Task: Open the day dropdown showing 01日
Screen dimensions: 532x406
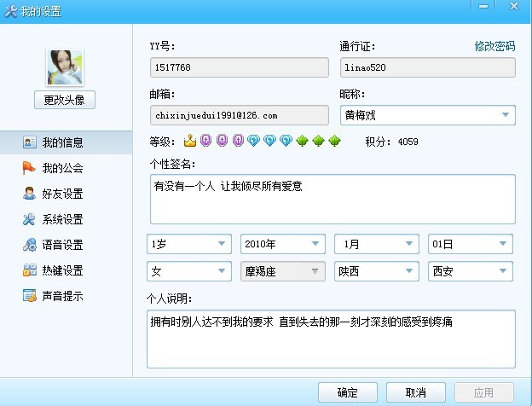Action: tap(471, 244)
